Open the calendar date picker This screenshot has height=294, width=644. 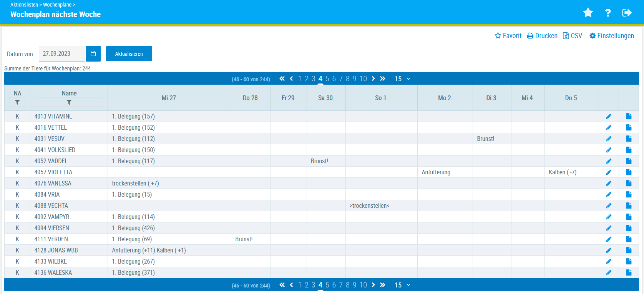[93, 54]
